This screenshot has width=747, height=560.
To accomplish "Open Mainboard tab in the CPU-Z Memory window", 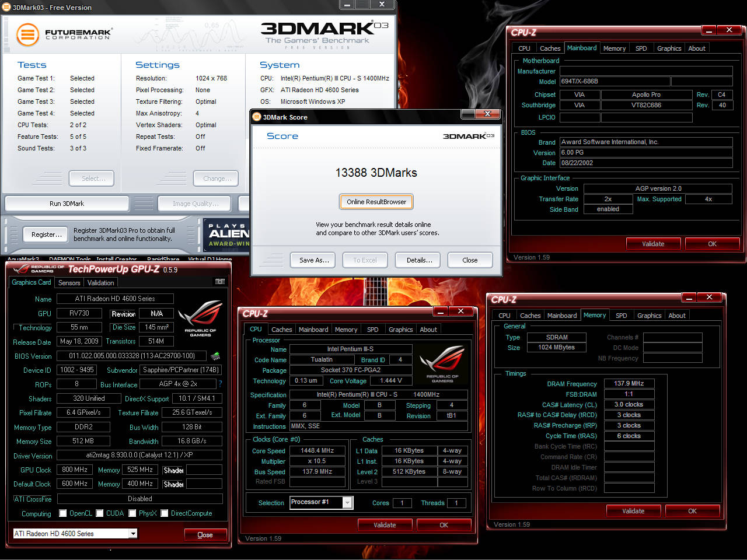I will [x=562, y=316].
